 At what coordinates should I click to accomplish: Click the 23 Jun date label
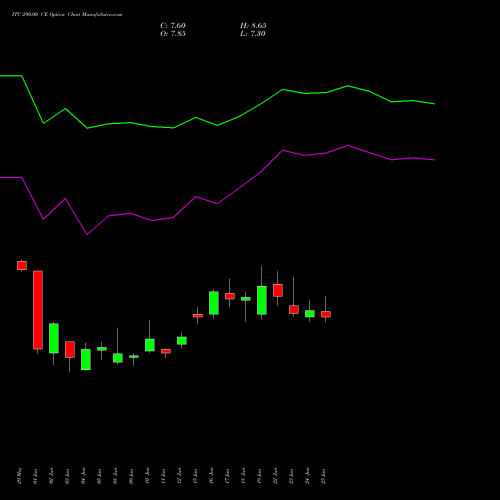[292, 476]
